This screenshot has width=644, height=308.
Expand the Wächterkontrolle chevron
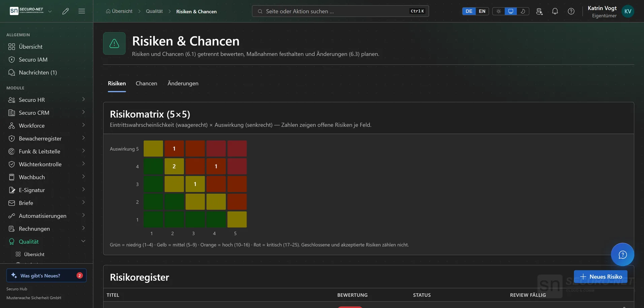pyautogui.click(x=83, y=164)
